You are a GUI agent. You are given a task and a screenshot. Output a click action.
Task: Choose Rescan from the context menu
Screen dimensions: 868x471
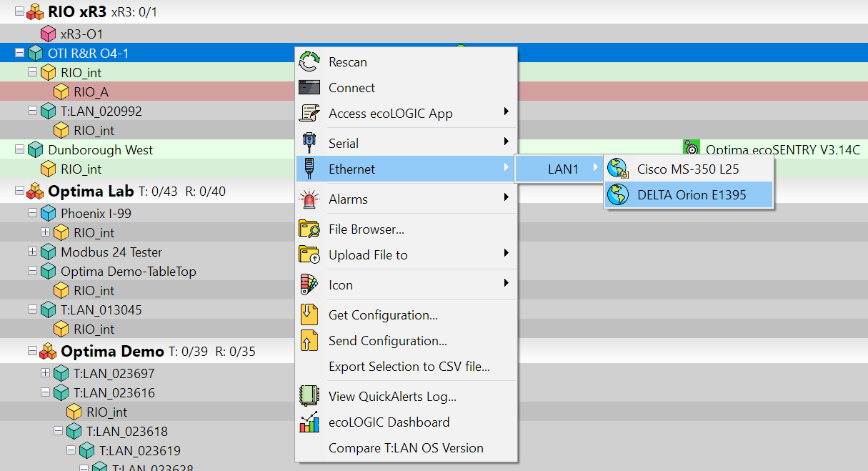click(x=406, y=62)
